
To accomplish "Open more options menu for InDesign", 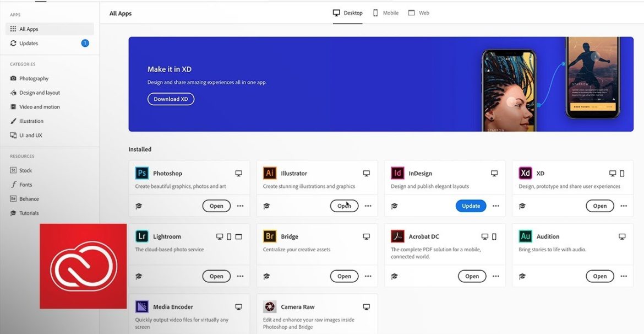I will (496, 206).
